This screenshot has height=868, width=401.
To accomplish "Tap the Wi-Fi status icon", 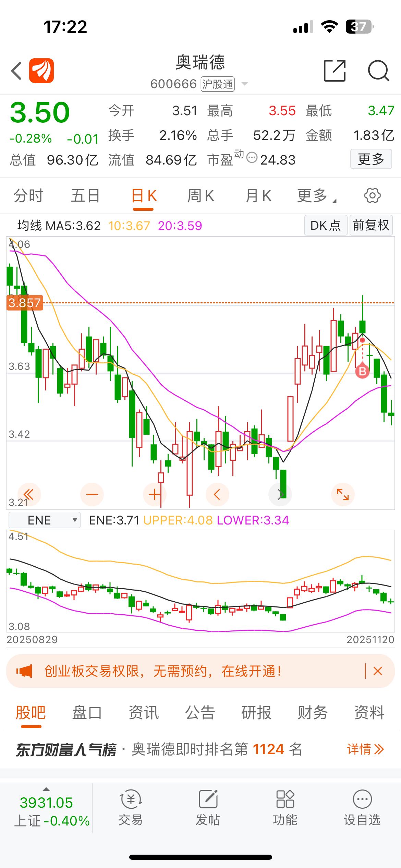I will [x=329, y=26].
